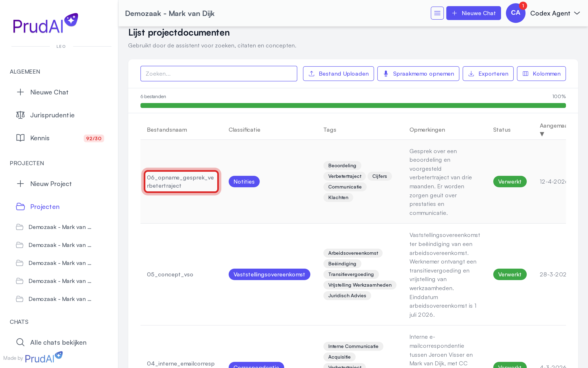
Task: Click the 28-3-2026 date cell
Action: (x=552, y=274)
